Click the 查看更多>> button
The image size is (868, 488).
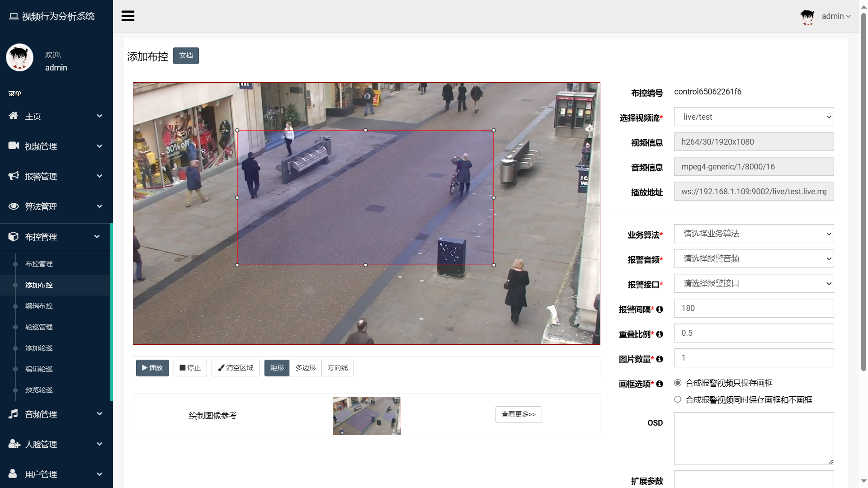point(519,414)
